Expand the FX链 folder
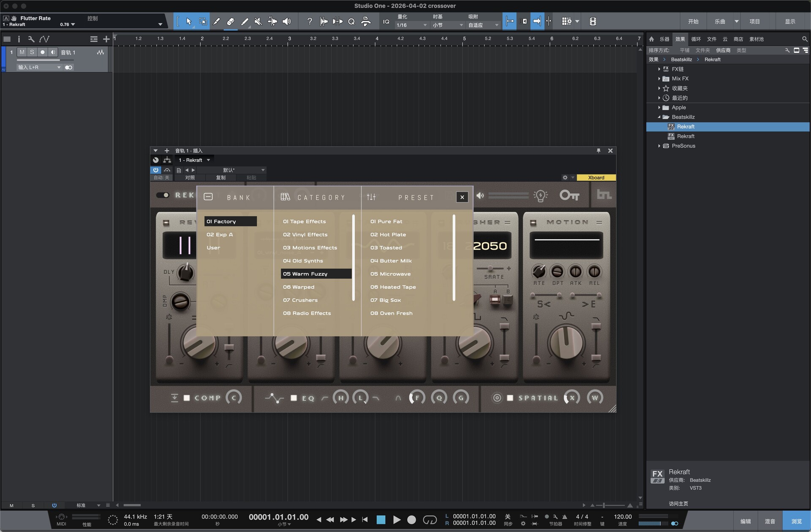The height and width of the screenshot is (532, 811). click(x=659, y=69)
